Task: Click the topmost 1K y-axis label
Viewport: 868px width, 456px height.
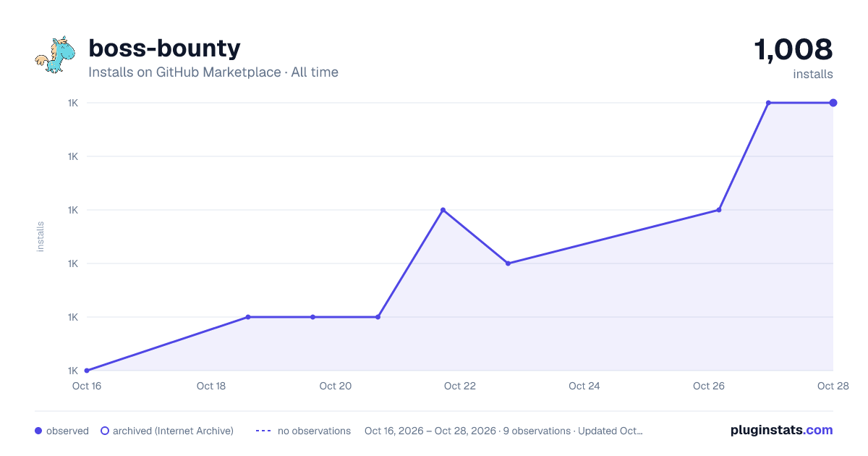Action: [73, 103]
